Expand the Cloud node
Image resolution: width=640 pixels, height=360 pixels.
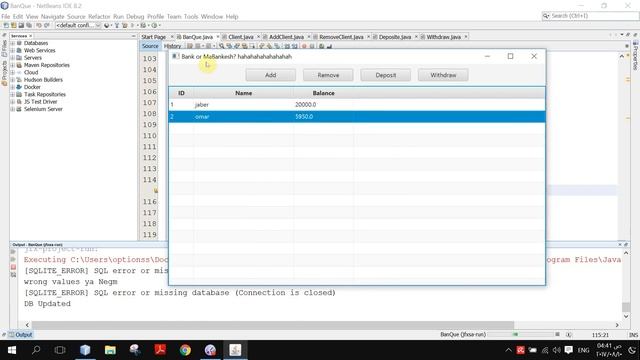point(12,72)
